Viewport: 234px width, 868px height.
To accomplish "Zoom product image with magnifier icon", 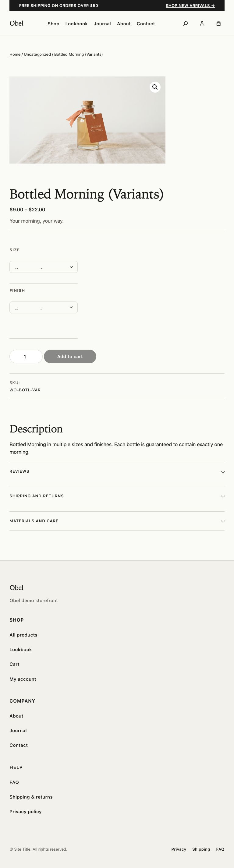I will coord(155,87).
